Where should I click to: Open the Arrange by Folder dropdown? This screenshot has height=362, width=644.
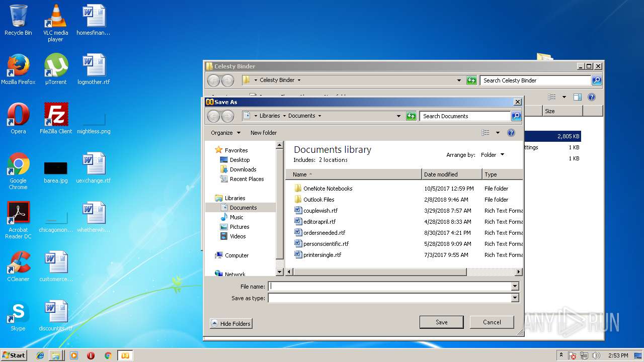pos(492,155)
